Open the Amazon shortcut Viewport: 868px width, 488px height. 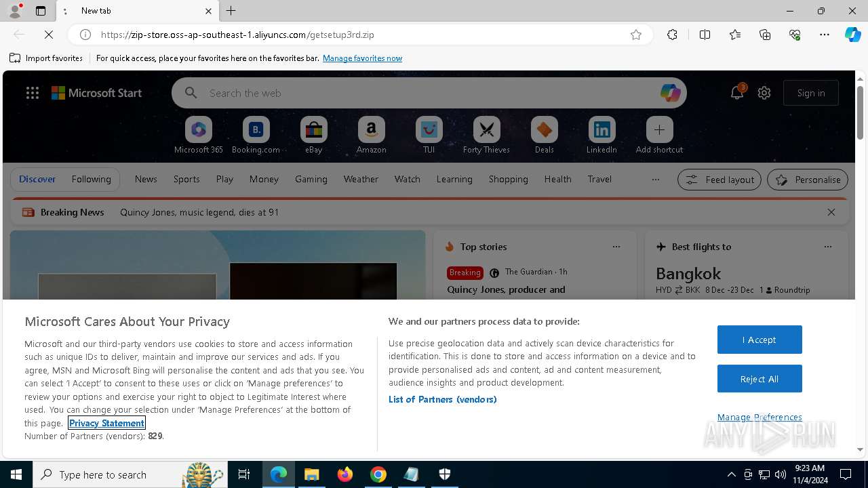(x=371, y=135)
